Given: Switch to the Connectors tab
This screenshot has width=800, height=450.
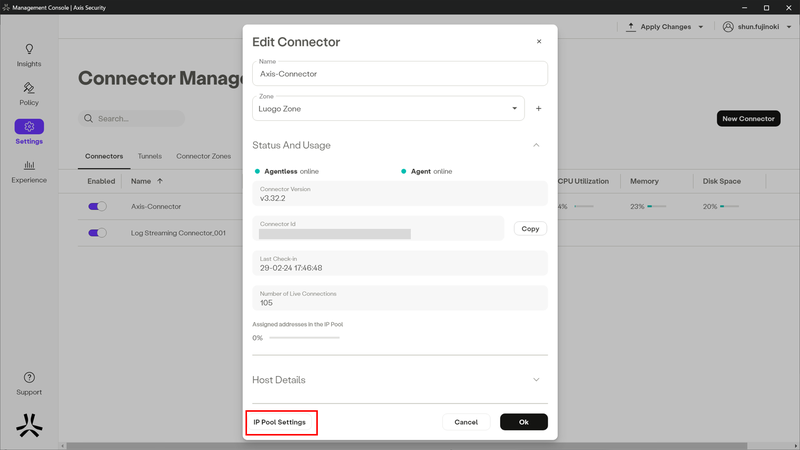Looking at the screenshot, I should click(x=104, y=156).
